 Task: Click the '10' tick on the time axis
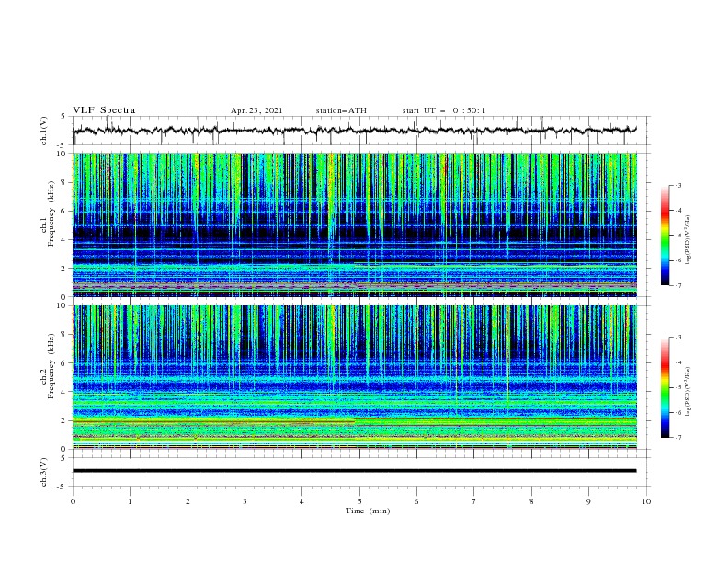[646, 501]
